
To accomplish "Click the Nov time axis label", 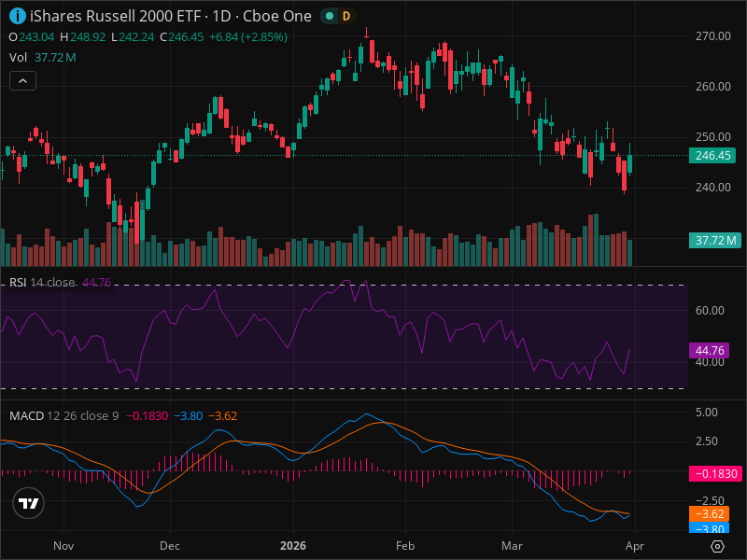I will tap(63, 546).
